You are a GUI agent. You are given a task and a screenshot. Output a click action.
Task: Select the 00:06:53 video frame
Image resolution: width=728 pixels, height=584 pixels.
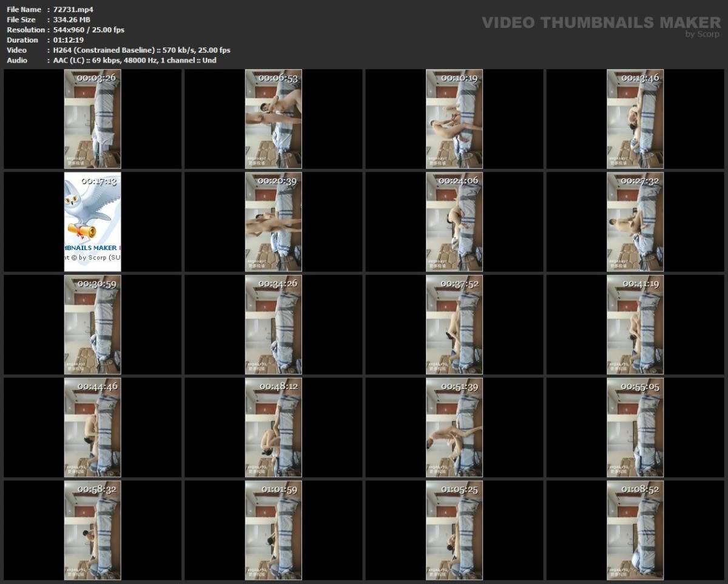pyautogui.click(x=274, y=119)
